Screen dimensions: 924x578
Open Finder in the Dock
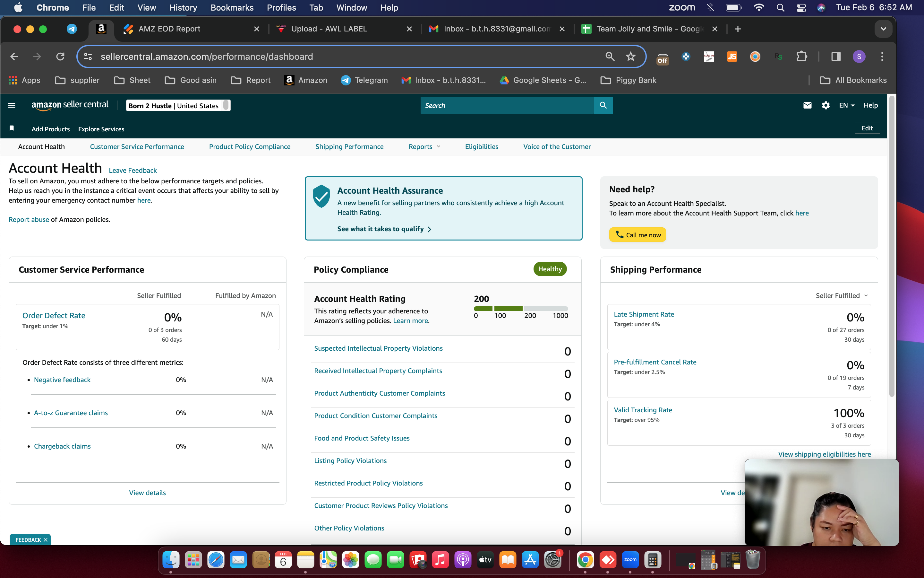click(171, 560)
